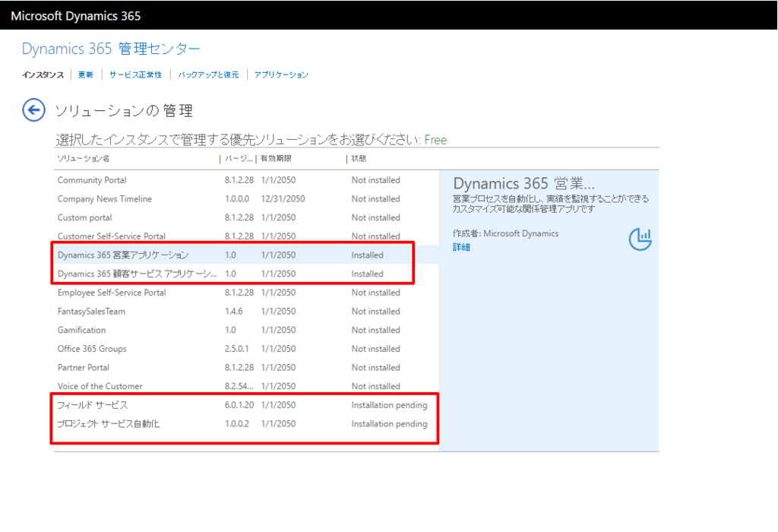Click version 2.5.0.1 of Office 365 Groups
The image size is (778, 532).
tap(236, 349)
